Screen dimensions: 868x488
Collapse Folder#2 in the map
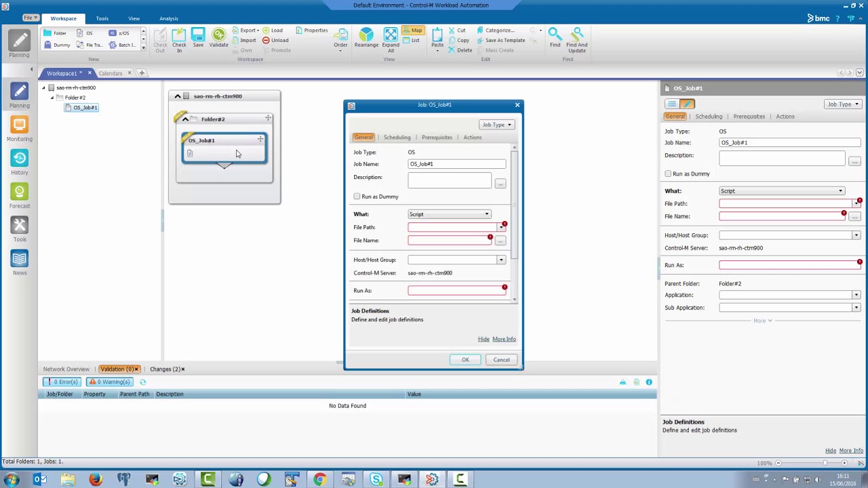click(185, 119)
